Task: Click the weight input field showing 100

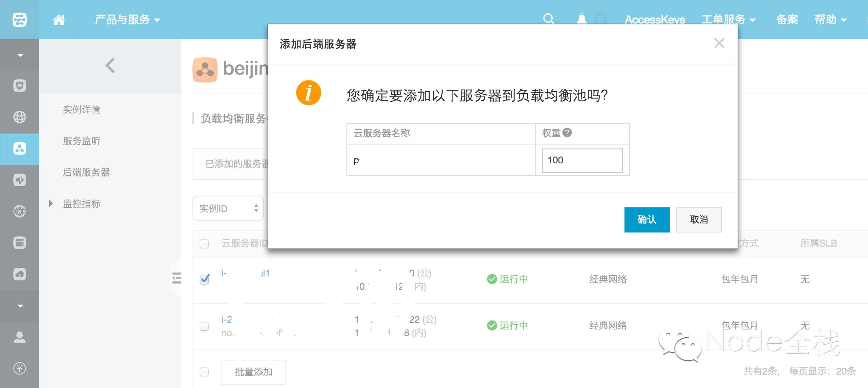Action: [582, 160]
